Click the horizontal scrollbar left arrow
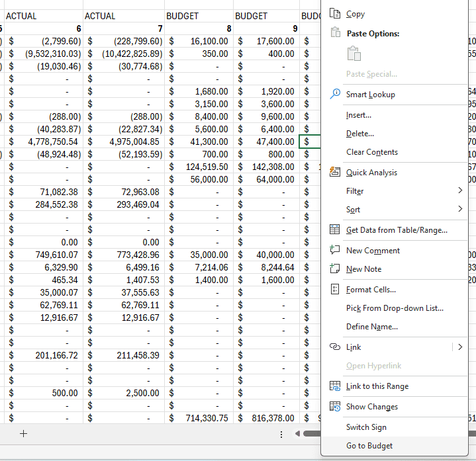Viewport: 476px width, 461px height. tap(297, 434)
